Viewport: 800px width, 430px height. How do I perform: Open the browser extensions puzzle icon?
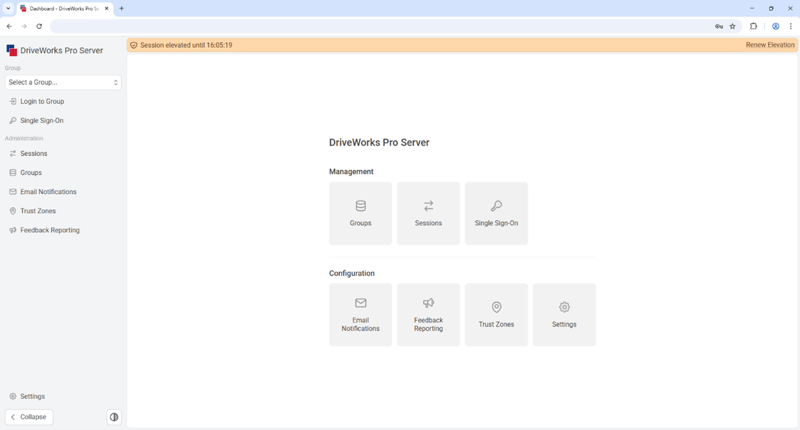click(753, 26)
